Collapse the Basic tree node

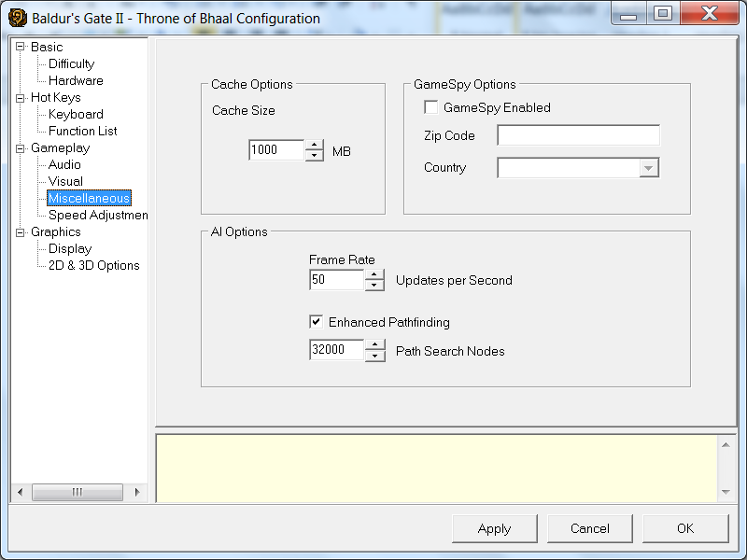[x=21, y=47]
